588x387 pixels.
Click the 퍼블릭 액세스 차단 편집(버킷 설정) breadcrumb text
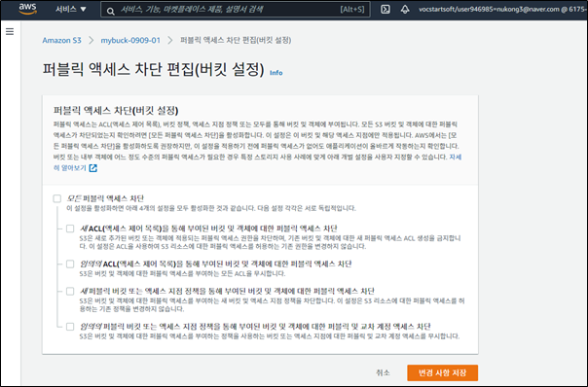(236, 40)
